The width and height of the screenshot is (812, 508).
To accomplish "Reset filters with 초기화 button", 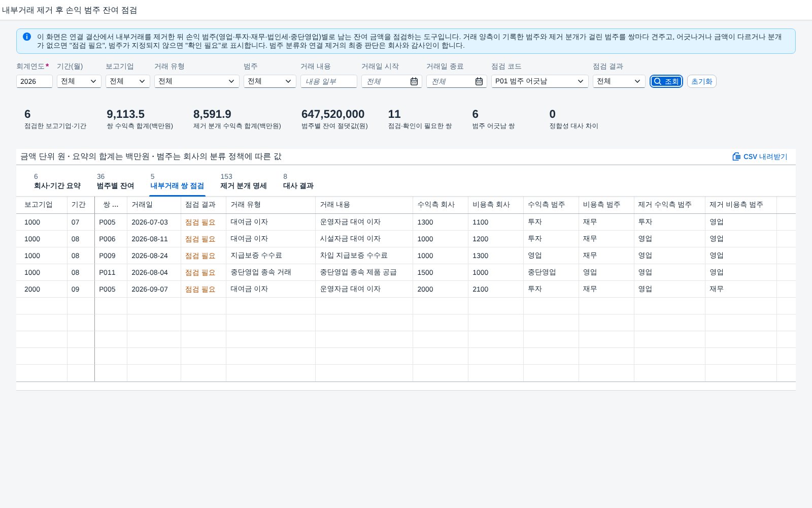I will 702,81.
